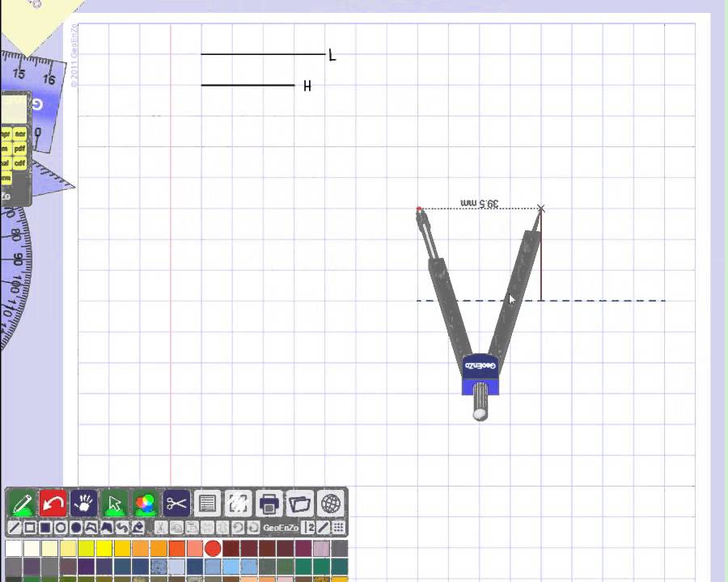The image size is (728, 582).
Task: Click the GeoEnZo label in toolbar
Action: 281,528
